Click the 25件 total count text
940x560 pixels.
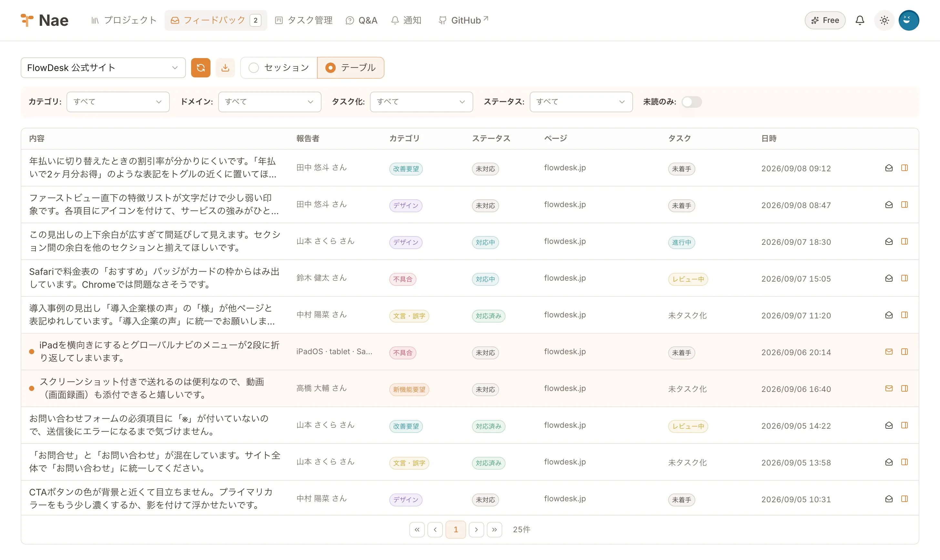click(x=521, y=529)
